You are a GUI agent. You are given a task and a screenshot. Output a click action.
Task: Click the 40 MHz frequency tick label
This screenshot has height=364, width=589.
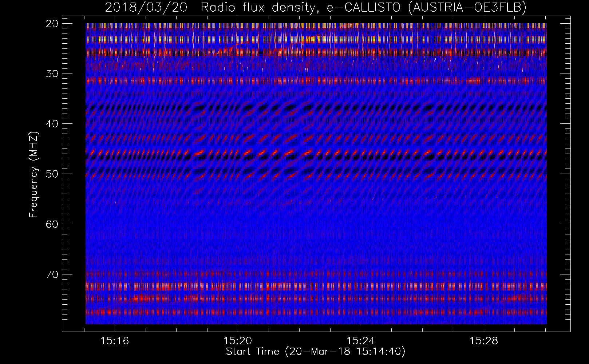tap(52, 124)
